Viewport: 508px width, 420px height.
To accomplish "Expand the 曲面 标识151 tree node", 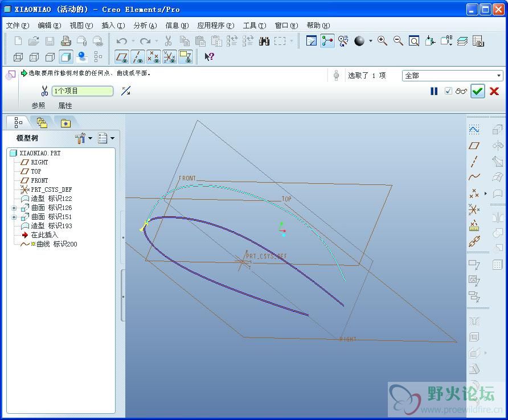I will [14, 217].
